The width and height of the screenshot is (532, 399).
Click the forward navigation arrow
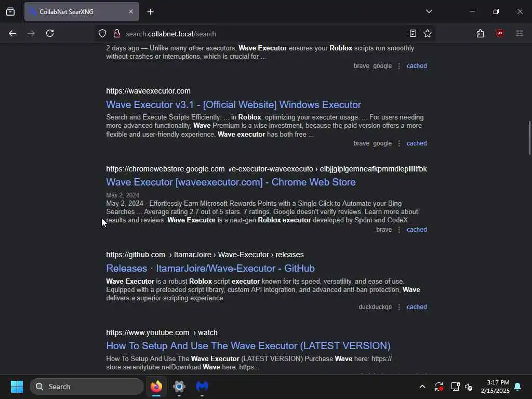[31, 34]
